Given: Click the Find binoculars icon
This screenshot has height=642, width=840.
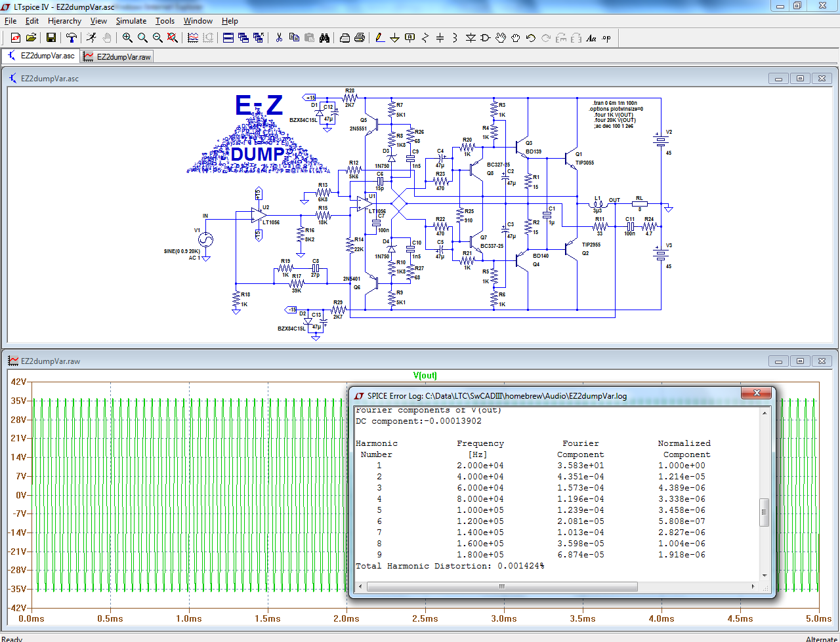Looking at the screenshot, I should 324,38.
